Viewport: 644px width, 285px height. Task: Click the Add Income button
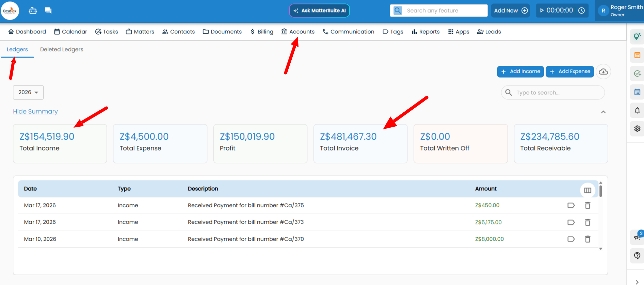click(520, 72)
